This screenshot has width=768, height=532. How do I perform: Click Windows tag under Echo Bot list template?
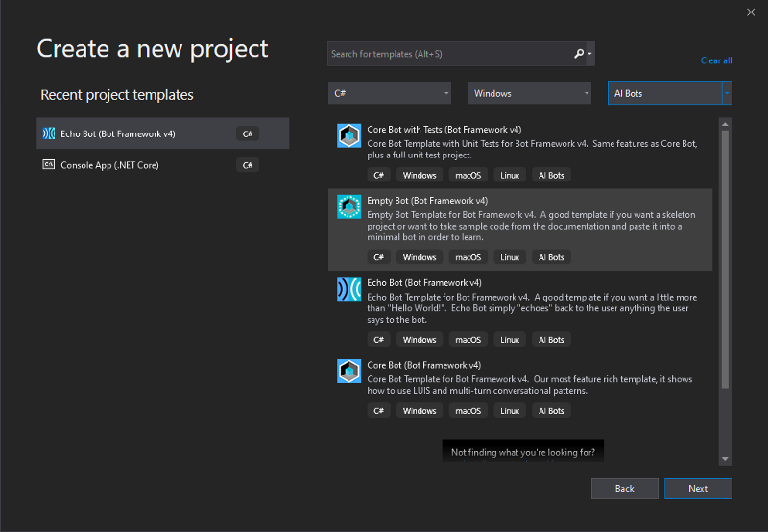[420, 340]
